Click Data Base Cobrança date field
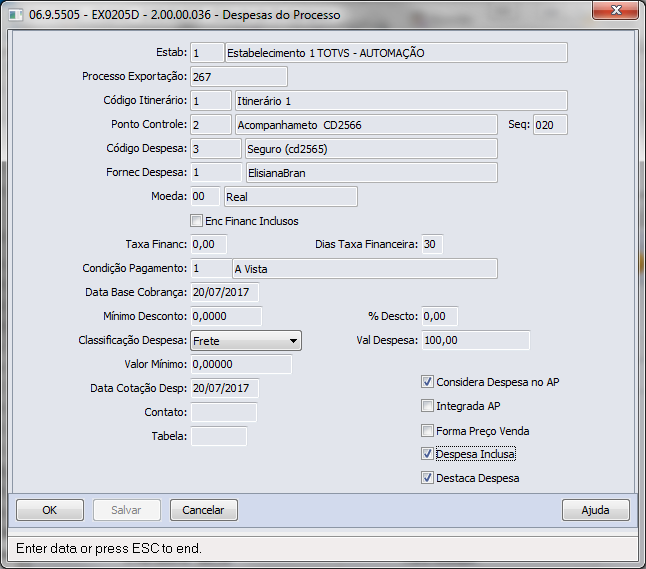 click(225, 292)
